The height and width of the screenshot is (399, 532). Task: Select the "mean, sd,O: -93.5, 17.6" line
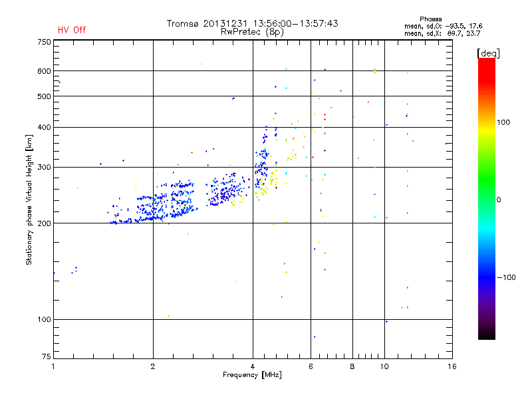[x=443, y=26]
